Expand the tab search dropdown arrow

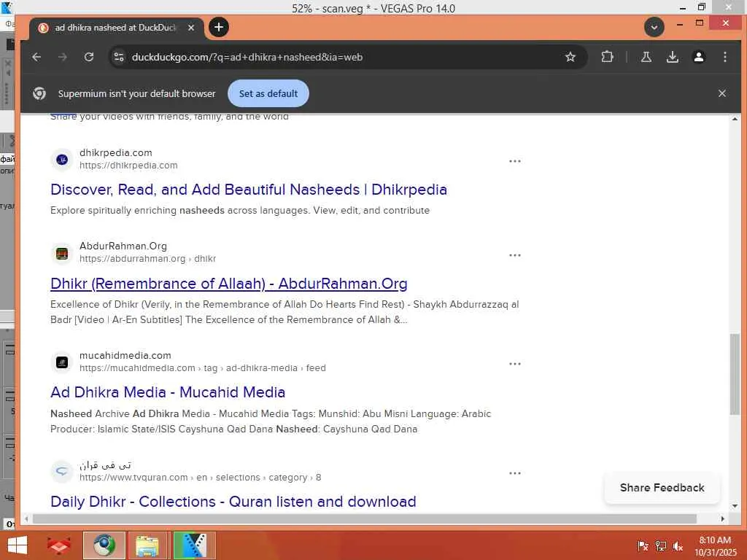[x=654, y=27]
